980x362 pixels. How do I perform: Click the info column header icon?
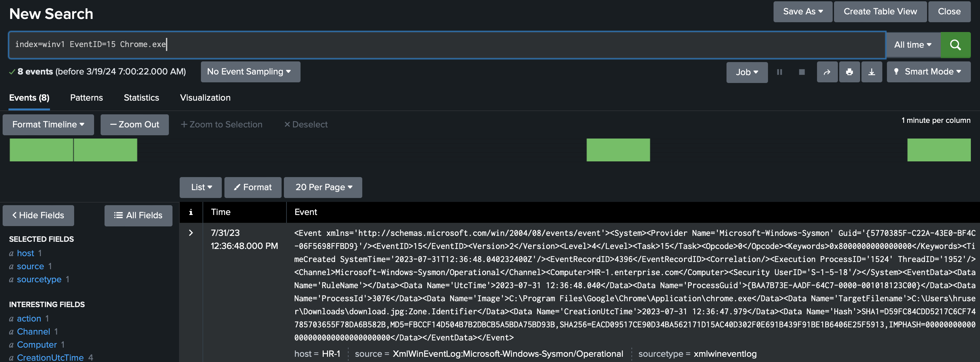point(191,212)
